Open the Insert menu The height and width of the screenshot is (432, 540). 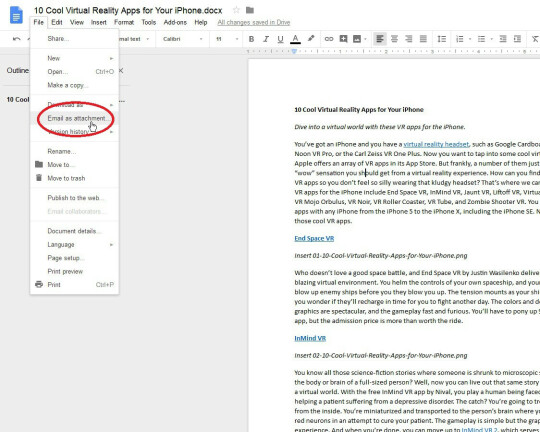(98, 22)
